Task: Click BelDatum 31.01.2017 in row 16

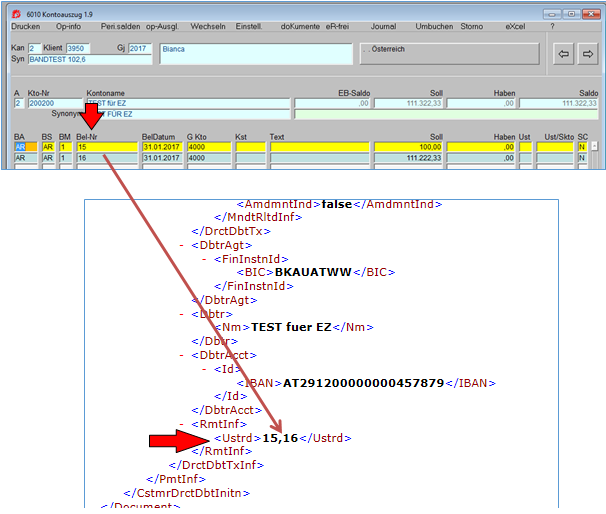Action: coord(162,158)
